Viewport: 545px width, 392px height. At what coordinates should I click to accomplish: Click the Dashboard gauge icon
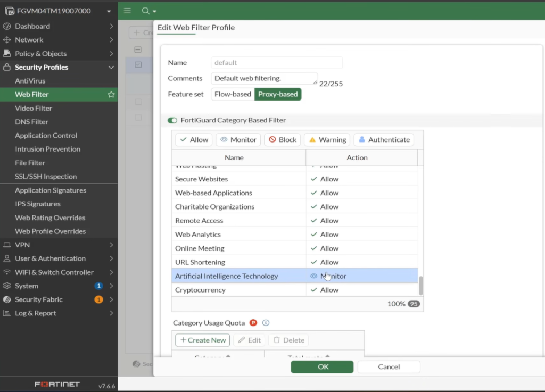click(6, 26)
